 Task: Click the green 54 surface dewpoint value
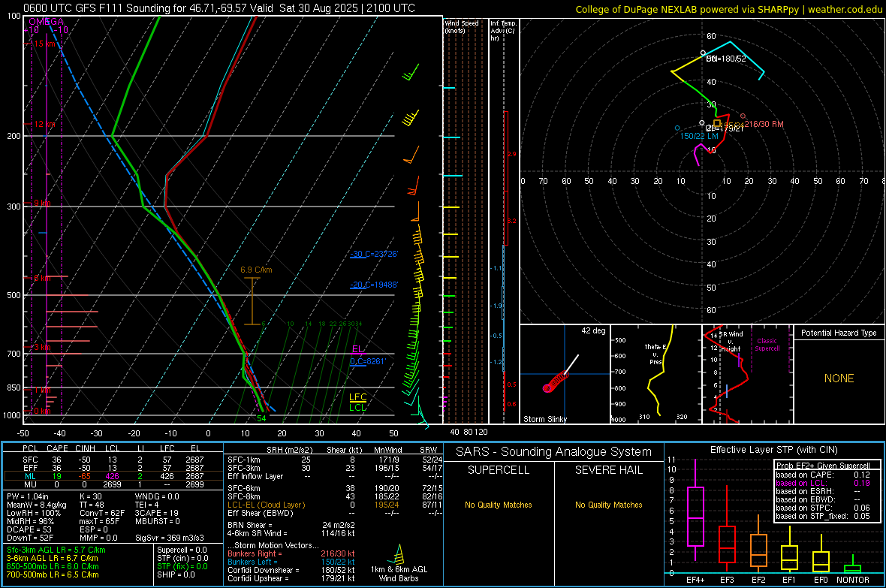(x=261, y=418)
